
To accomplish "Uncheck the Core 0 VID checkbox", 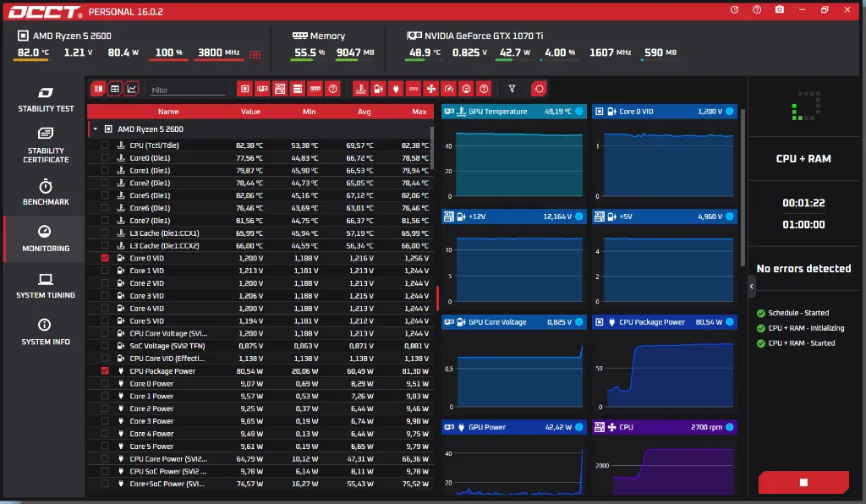I will [x=105, y=258].
